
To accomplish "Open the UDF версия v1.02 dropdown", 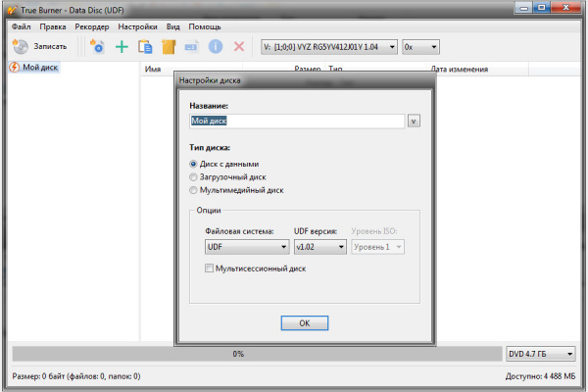I will [319, 247].
